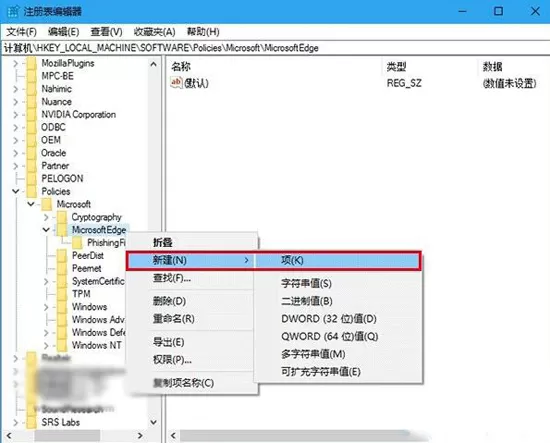Expand the NVIDIA Corporation key
Screen dimensions: 550x443
click(15, 115)
